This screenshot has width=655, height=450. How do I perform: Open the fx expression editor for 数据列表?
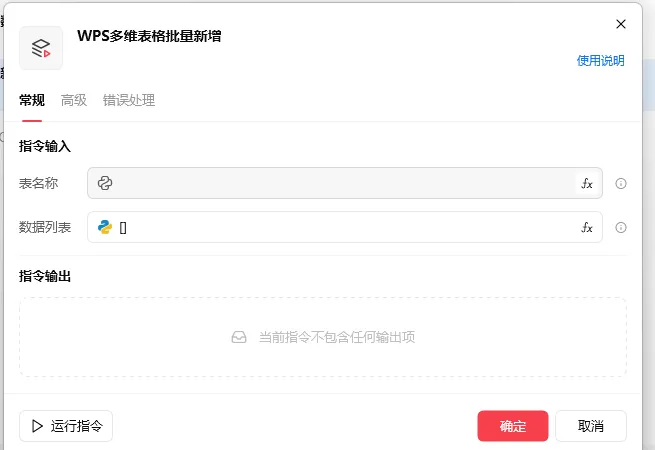pos(587,227)
